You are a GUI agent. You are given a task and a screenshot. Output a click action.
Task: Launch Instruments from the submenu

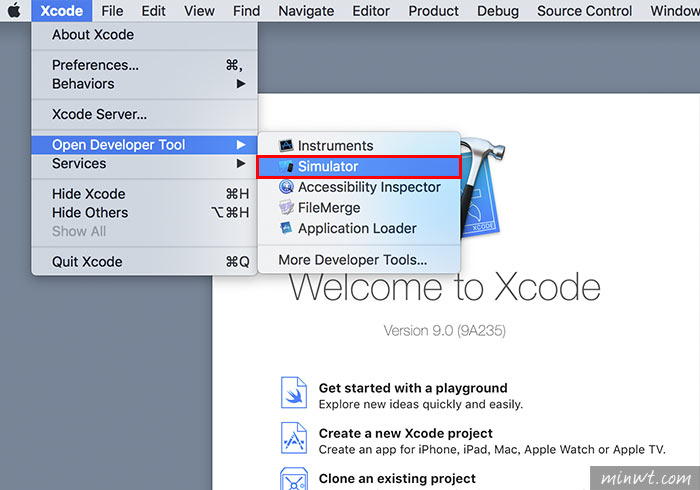359,145
